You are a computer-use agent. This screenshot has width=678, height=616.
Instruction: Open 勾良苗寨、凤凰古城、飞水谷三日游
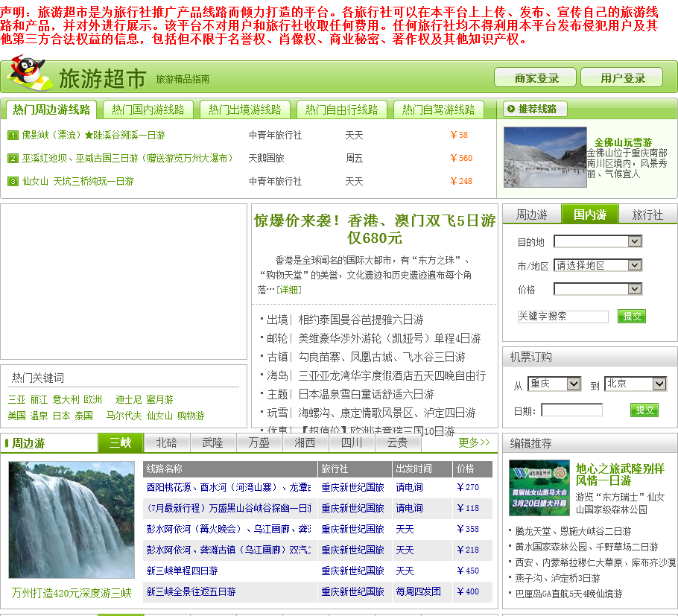381,357
